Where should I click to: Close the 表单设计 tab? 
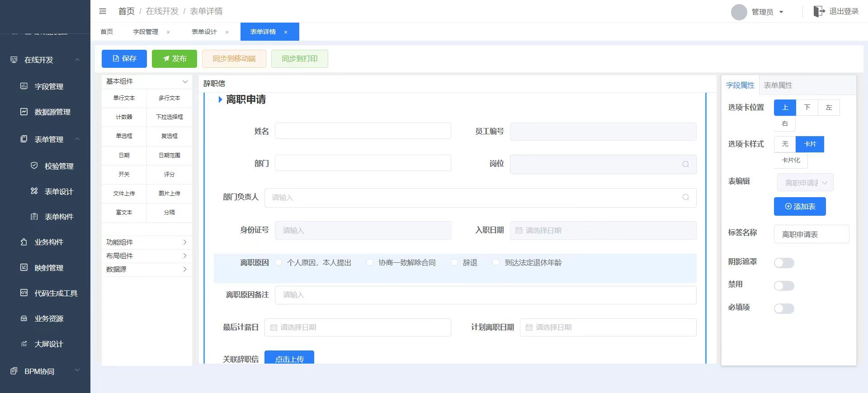pyautogui.click(x=227, y=32)
